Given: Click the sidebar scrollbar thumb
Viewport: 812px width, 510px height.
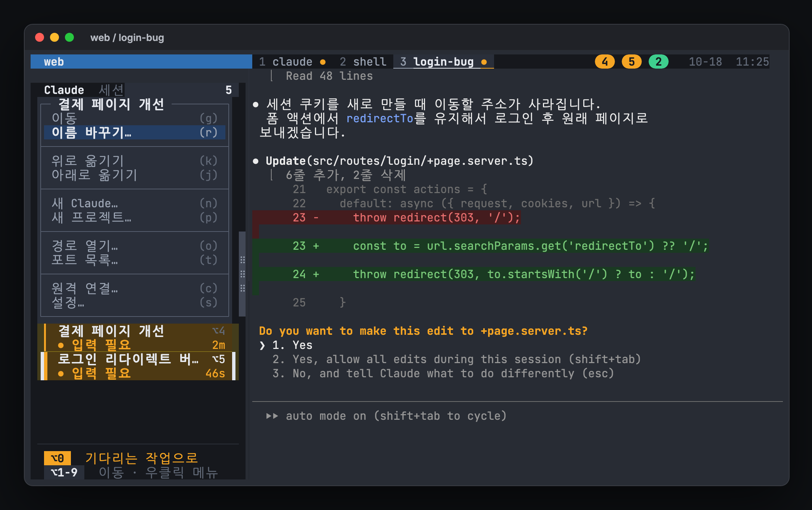Looking at the screenshot, I should (242, 274).
